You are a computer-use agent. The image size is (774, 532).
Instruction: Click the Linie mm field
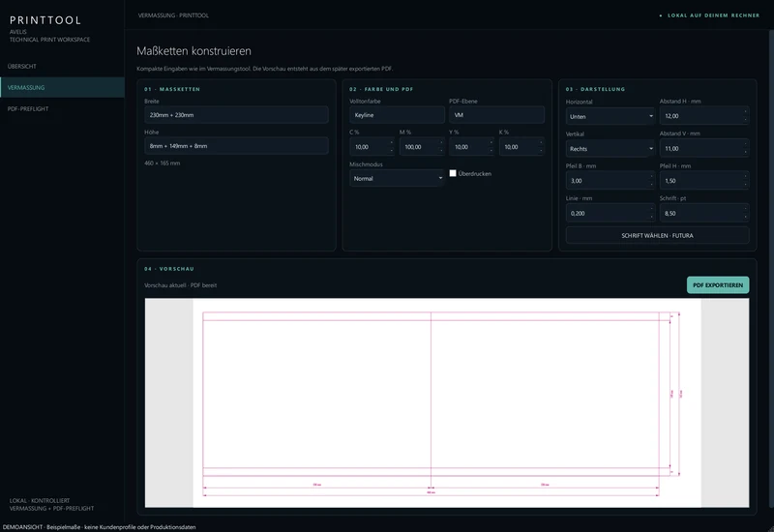pyautogui.click(x=610, y=213)
